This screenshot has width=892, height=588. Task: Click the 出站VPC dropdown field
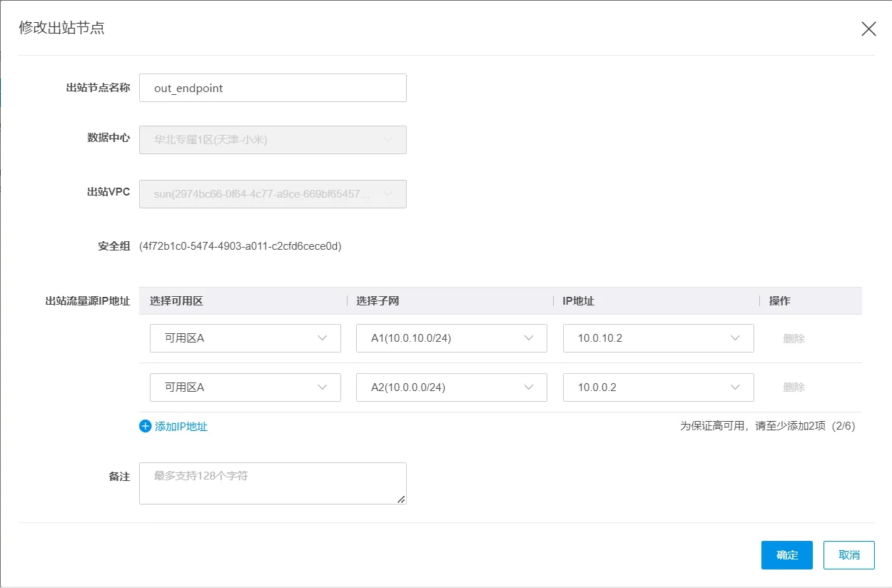coord(273,194)
